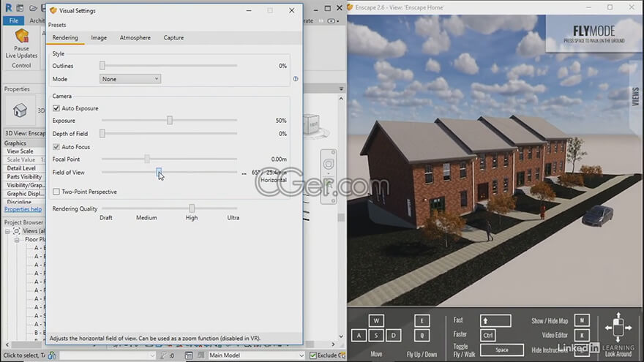Screen dimensions: 644x362
Task: Click the navigation wheel in Revit navigation bar
Action: [x=328, y=164]
